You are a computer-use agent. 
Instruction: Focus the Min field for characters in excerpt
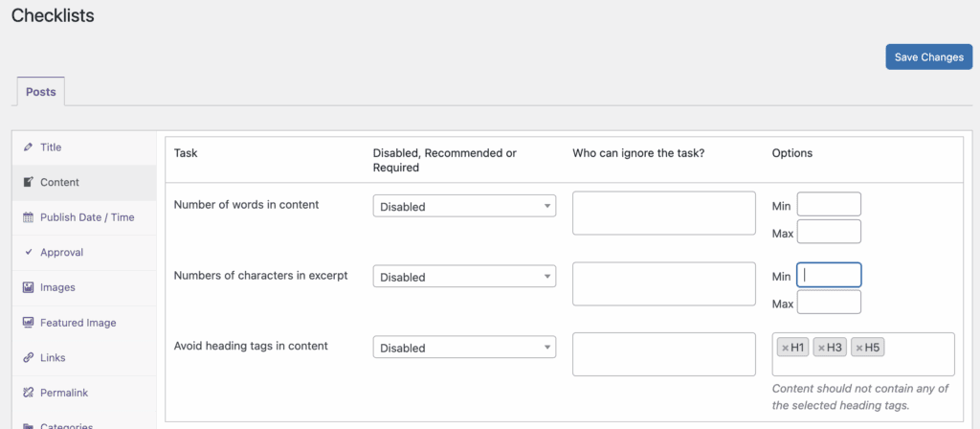829,275
